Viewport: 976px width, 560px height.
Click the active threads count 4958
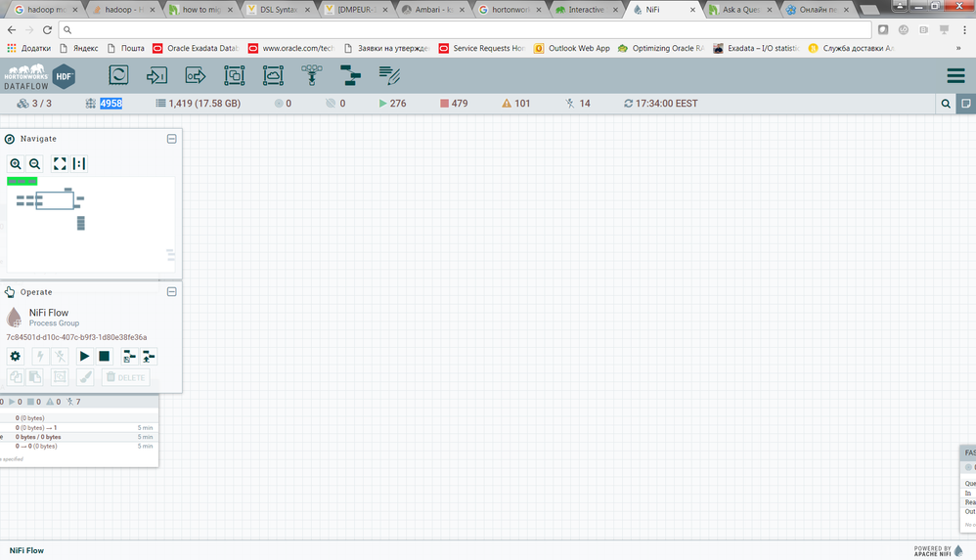111,104
